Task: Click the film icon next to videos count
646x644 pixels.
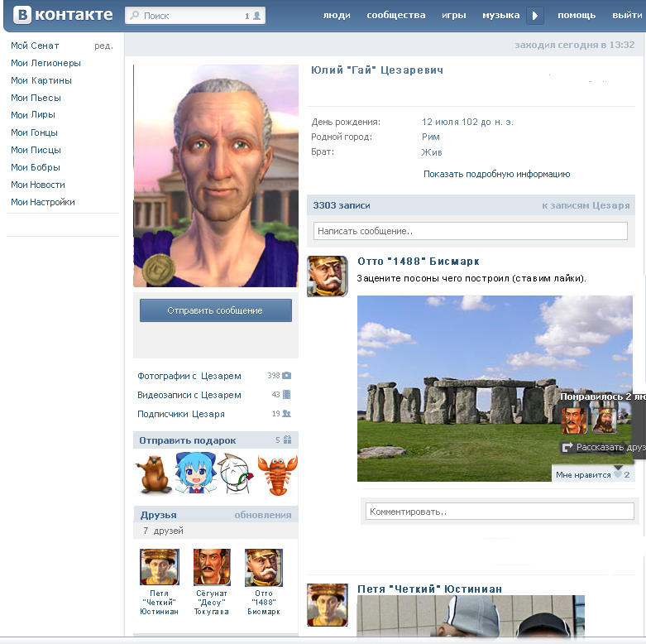Action: 287,395
